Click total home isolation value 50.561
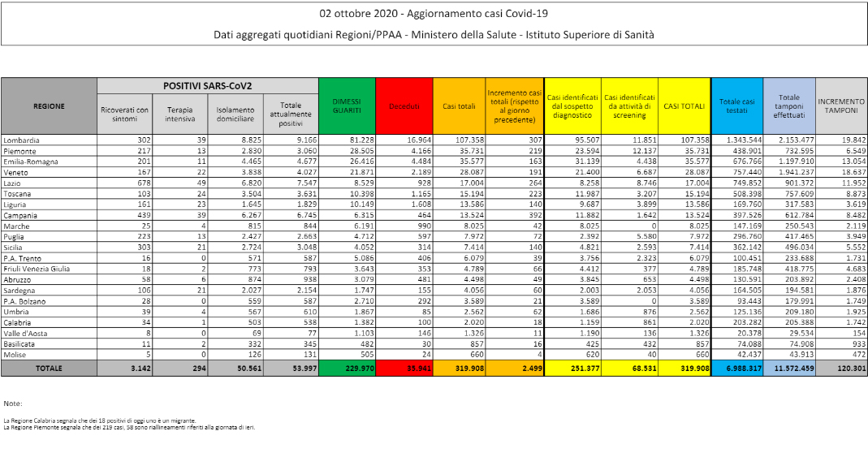 click(248, 369)
